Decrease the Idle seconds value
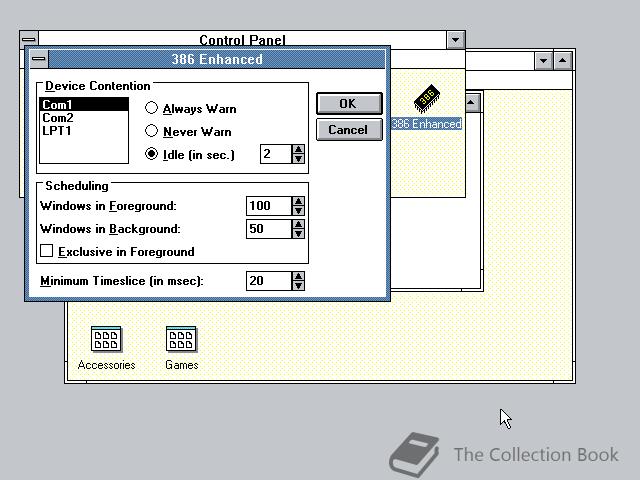Viewport: 640px width, 480px height. [298, 159]
